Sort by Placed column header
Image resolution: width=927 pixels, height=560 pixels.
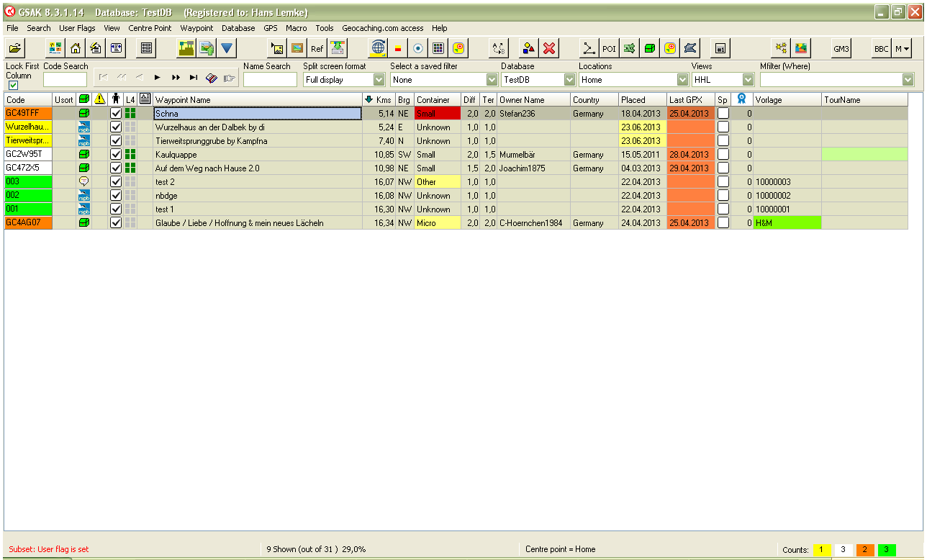coord(643,99)
